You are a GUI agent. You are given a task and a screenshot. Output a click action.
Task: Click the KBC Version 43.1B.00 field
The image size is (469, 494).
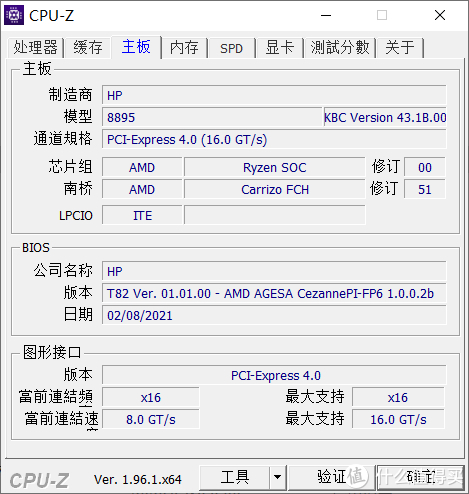click(x=385, y=117)
